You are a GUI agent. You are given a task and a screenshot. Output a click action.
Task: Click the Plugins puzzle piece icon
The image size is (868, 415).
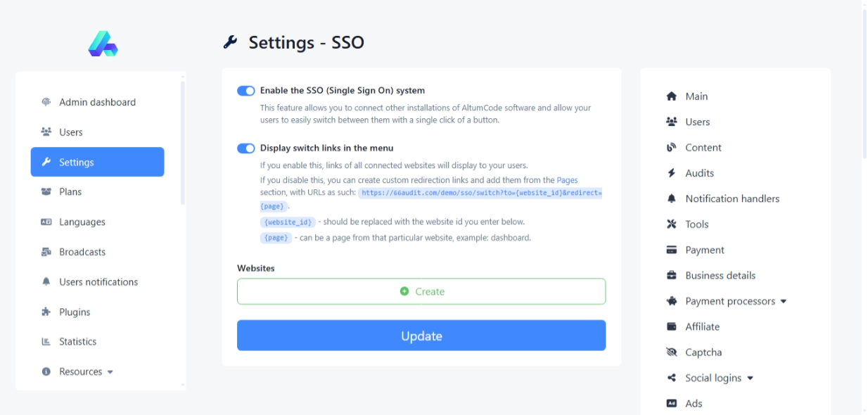tap(46, 312)
